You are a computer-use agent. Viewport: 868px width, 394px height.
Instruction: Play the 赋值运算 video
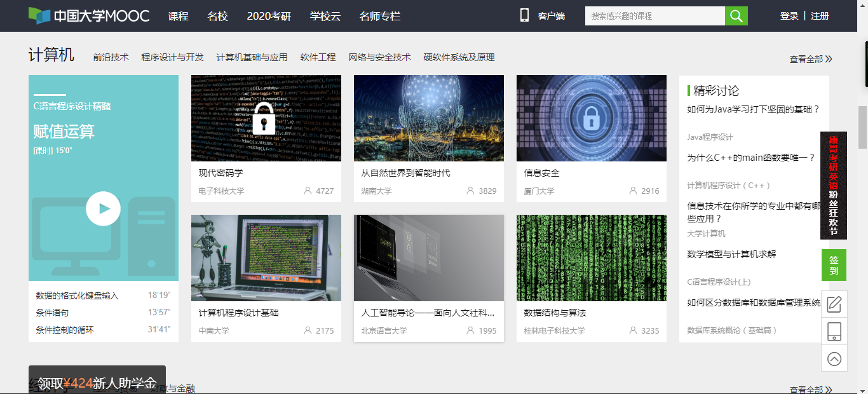pos(103,208)
